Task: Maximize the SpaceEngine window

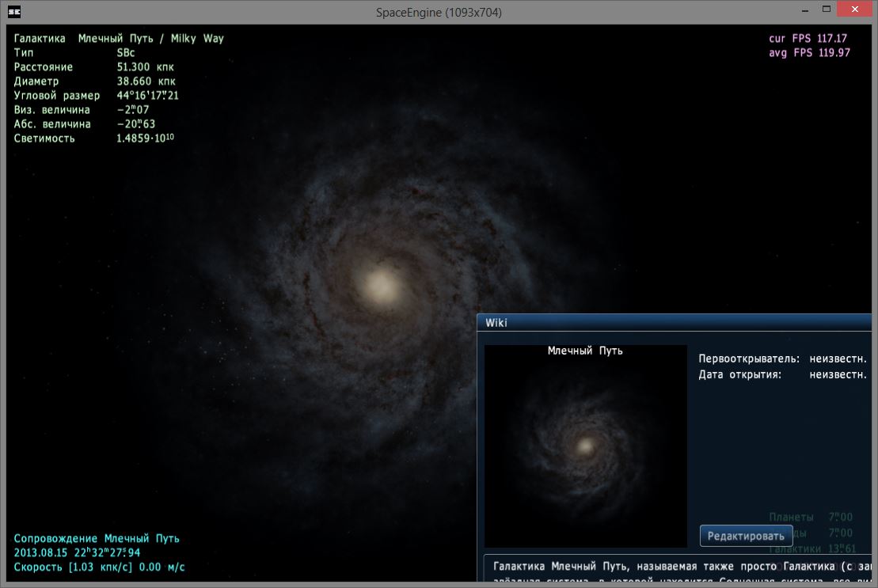Action: coord(826,9)
